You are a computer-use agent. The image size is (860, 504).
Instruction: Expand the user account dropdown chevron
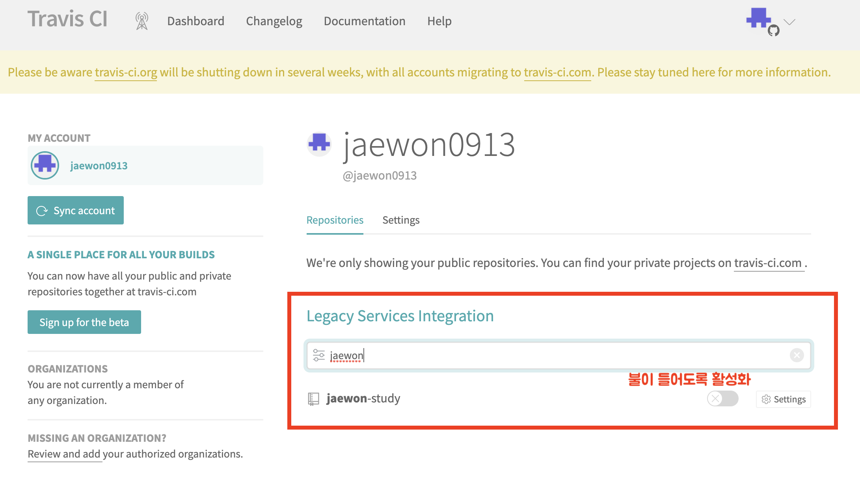tap(789, 22)
